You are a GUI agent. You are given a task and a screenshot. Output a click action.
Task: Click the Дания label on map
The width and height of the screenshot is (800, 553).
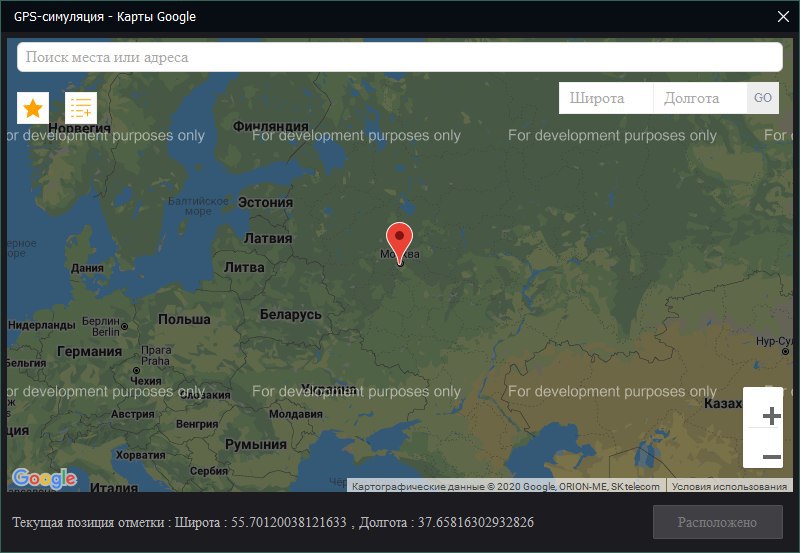[87, 268]
